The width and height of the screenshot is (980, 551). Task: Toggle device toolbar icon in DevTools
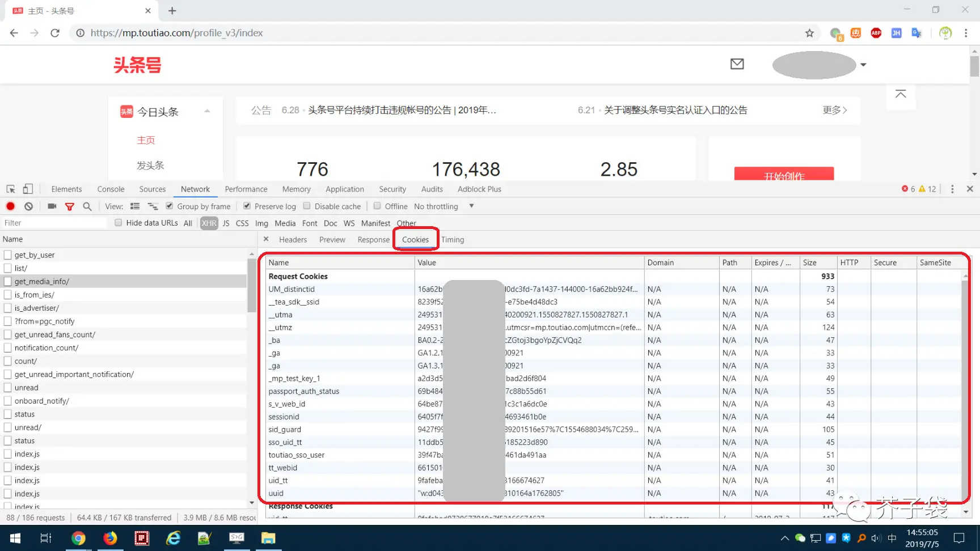pos(28,189)
